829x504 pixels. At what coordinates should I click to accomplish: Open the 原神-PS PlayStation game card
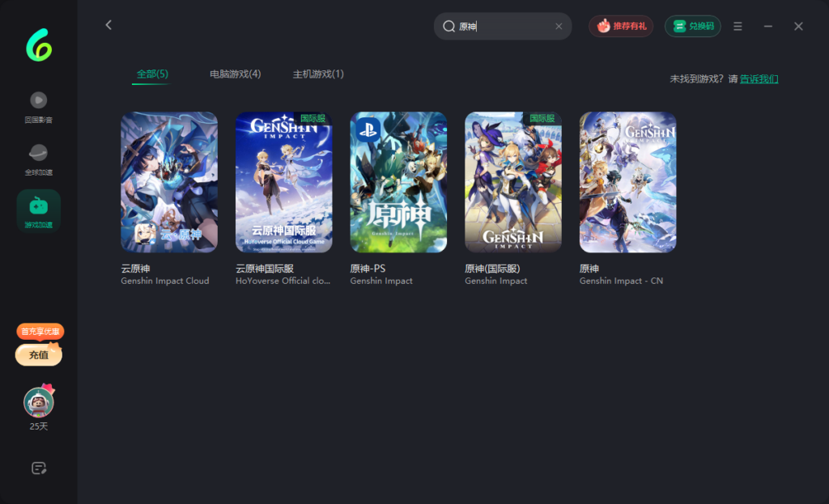398,182
